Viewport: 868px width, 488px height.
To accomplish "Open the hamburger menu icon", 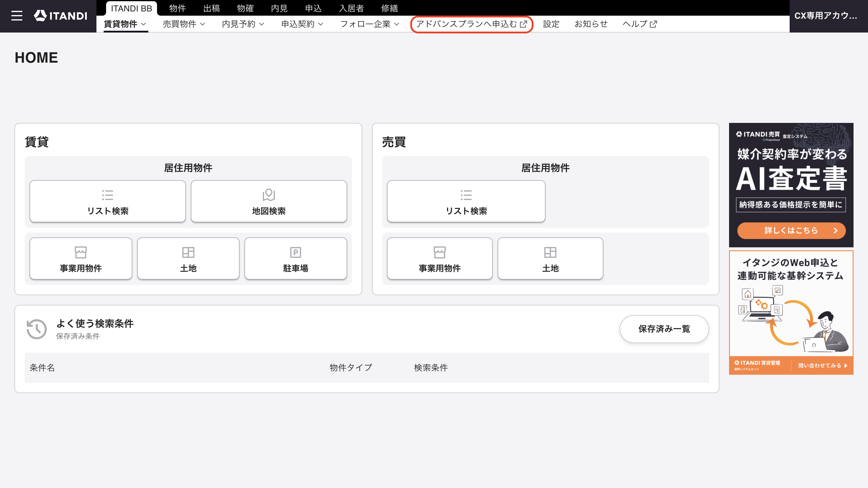I will (x=17, y=16).
